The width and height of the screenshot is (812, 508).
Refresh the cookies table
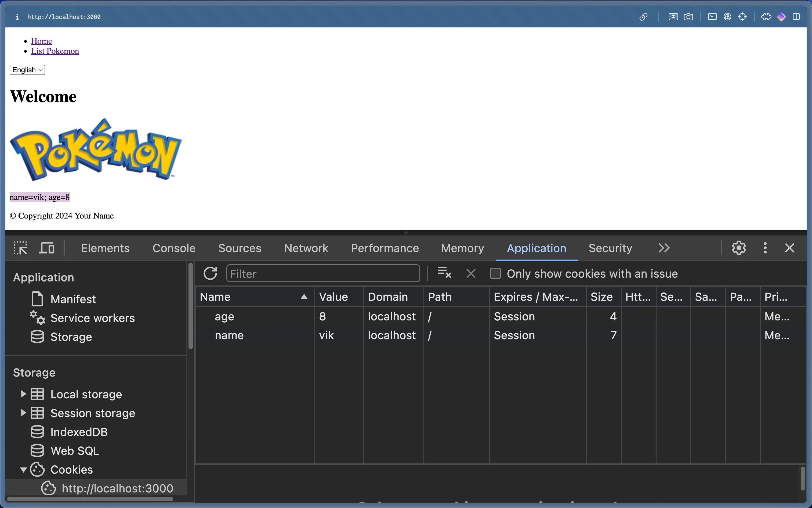point(210,274)
